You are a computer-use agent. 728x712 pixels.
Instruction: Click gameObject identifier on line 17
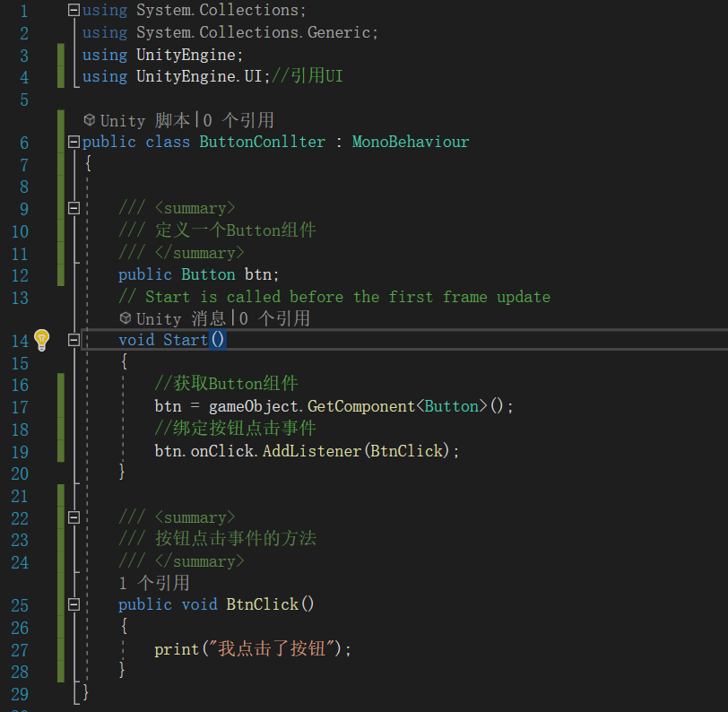[x=253, y=406]
